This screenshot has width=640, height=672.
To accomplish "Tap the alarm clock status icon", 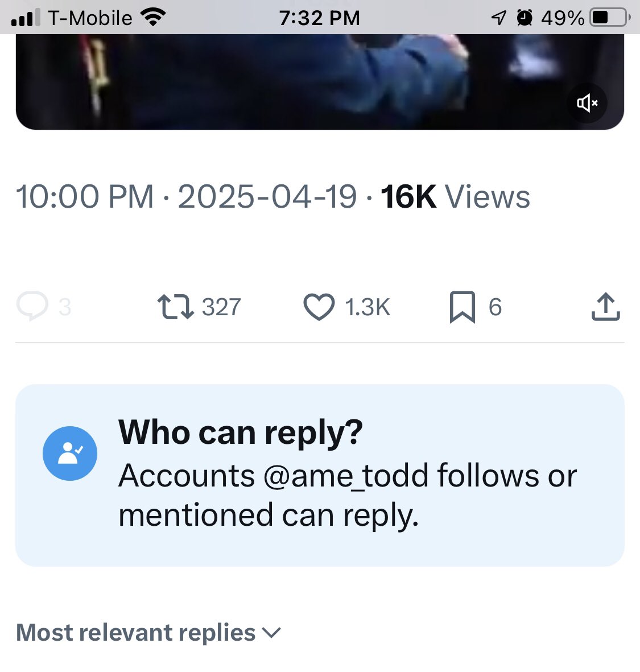I will click(x=525, y=18).
